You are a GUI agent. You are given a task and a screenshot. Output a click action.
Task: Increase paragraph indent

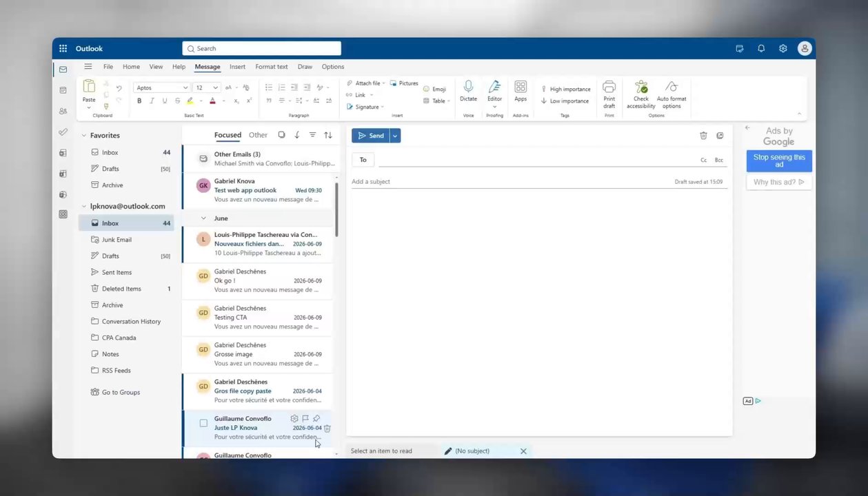tap(307, 87)
